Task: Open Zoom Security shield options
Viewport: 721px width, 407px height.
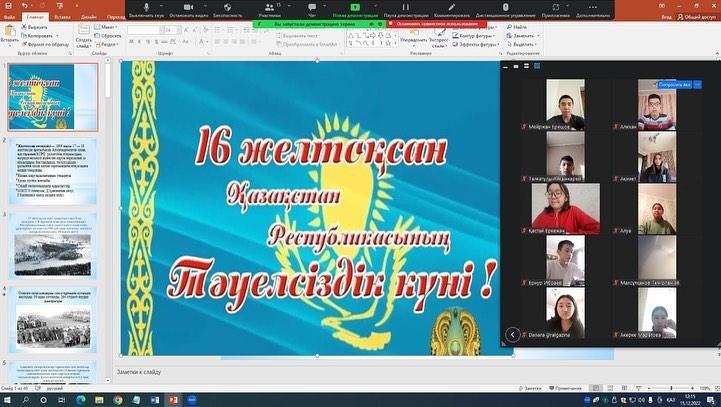Action: tap(227, 10)
